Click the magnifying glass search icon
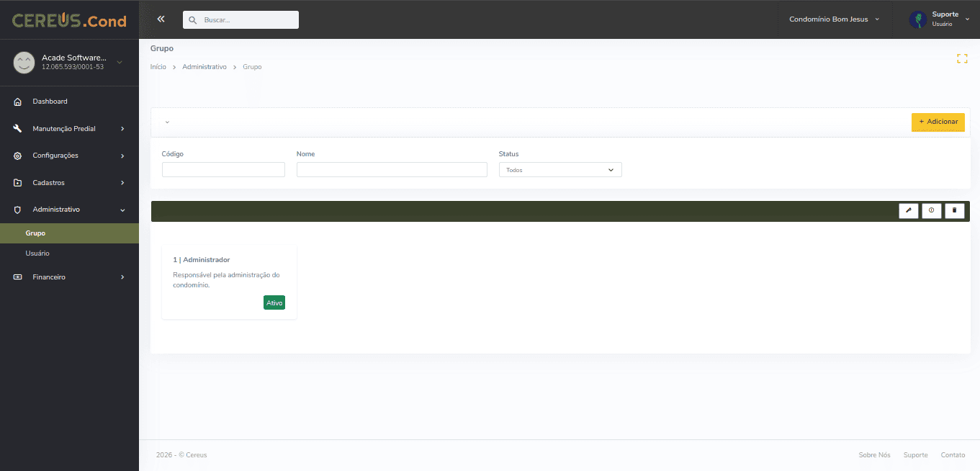980x471 pixels. (193, 20)
